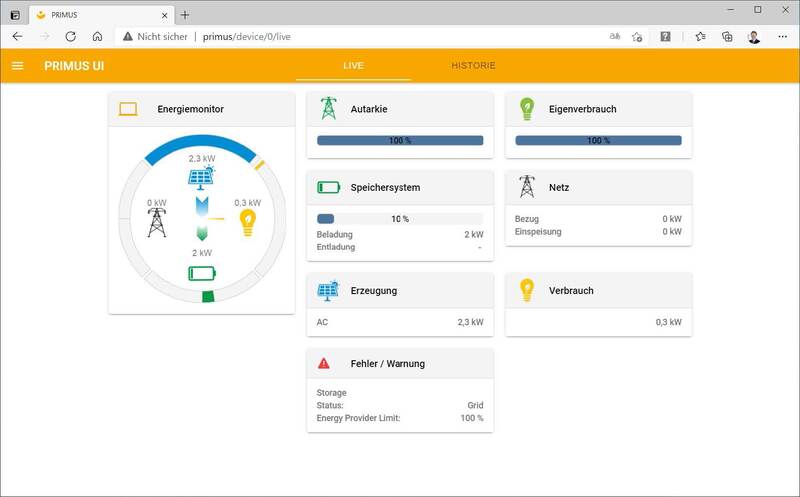Screen dimensions: 800x497
Task: Click the Speichersystem 10 % charge bar
Action: (x=399, y=219)
